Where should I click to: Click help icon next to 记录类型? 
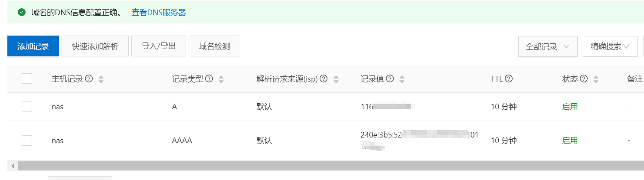(x=209, y=79)
